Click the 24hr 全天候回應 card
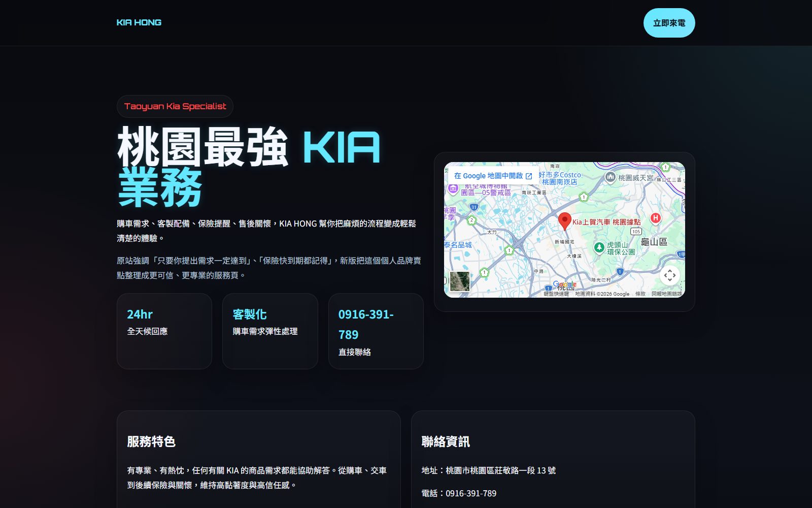Screen dimensions: 812x508 [x=164, y=331]
